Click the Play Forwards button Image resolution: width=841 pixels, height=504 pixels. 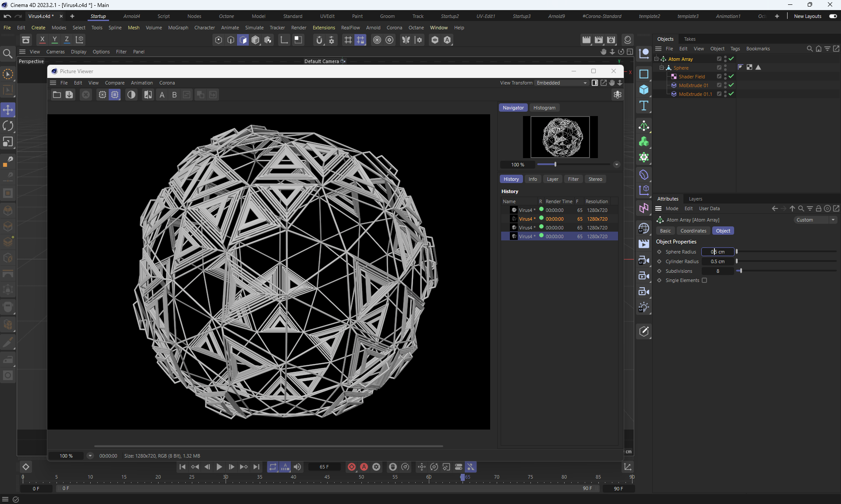(x=219, y=467)
